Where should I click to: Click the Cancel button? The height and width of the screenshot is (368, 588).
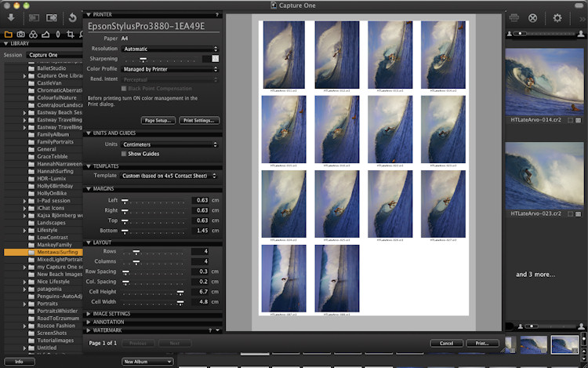(446, 343)
